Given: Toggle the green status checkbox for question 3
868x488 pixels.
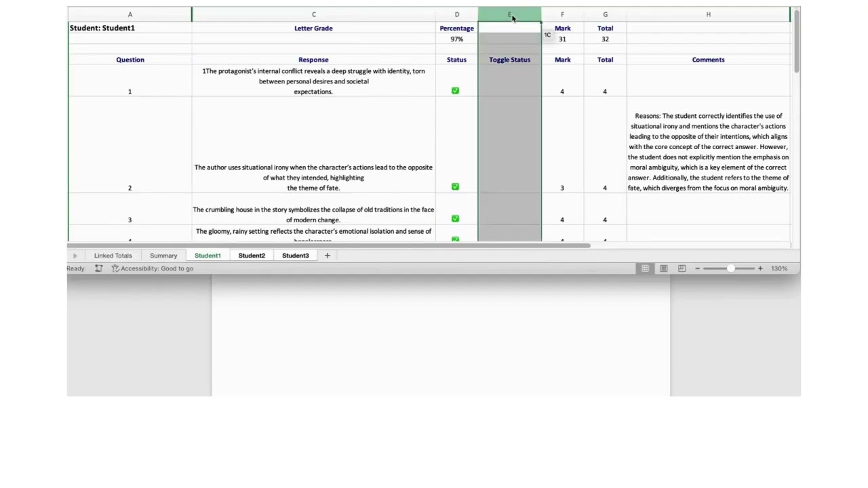Looking at the screenshot, I should point(455,218).
